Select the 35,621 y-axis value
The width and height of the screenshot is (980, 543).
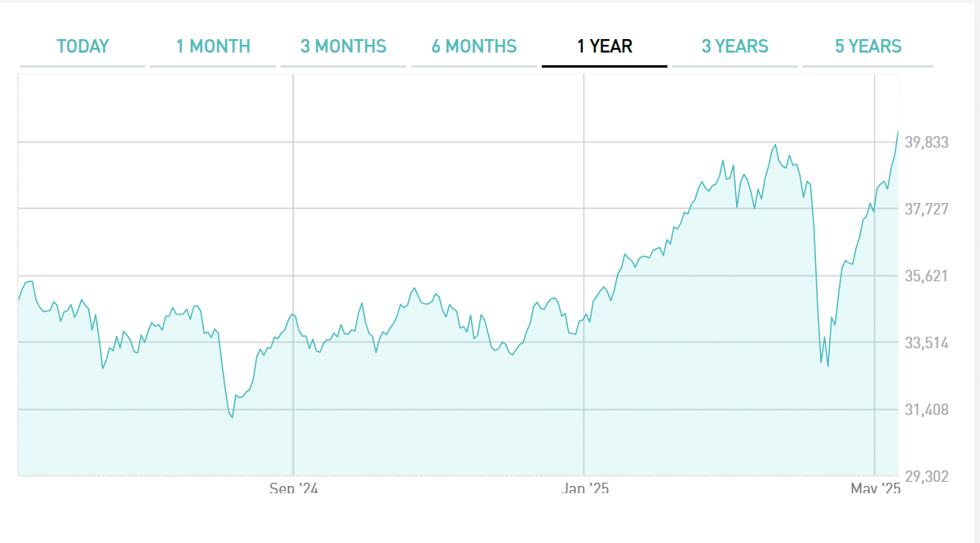coord(926,276)
